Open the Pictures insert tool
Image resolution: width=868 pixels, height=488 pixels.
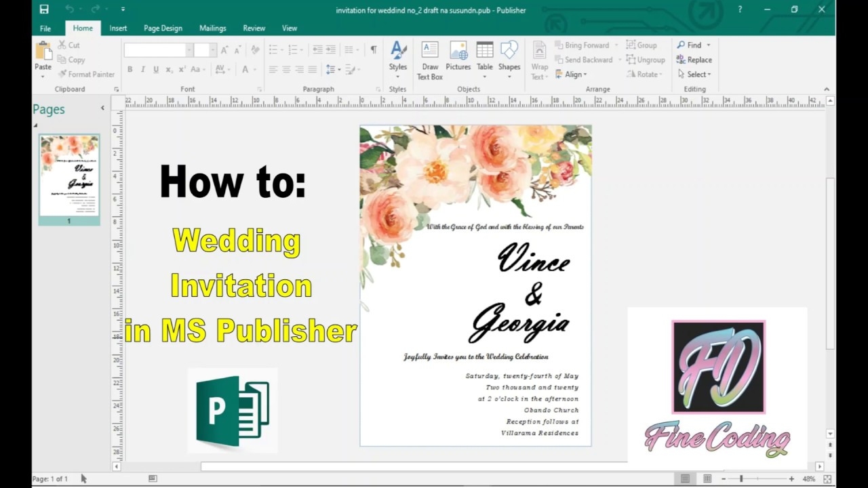(x=458, y=57)
